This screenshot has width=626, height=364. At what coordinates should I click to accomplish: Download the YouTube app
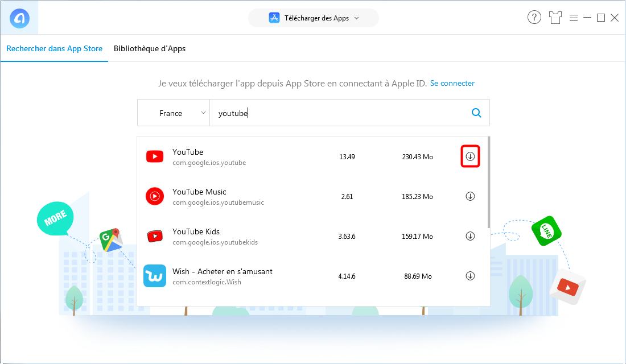point(470,156)
